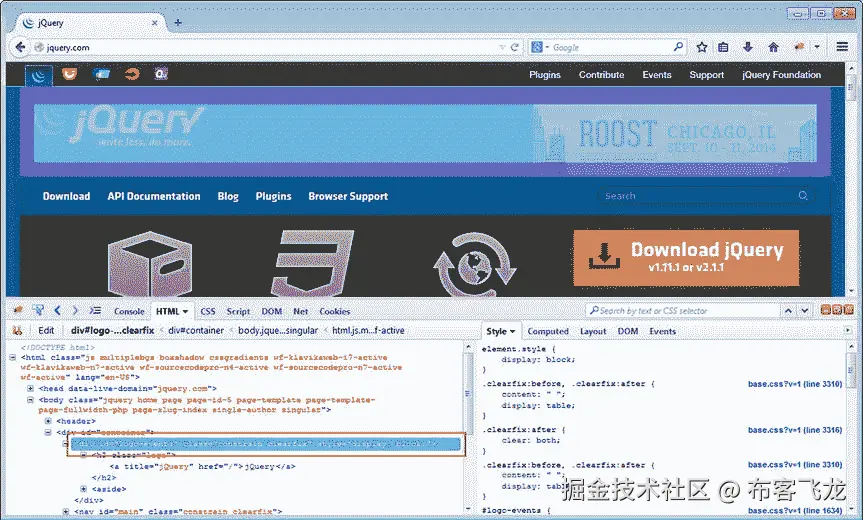Click the Download navigation link

67,196
